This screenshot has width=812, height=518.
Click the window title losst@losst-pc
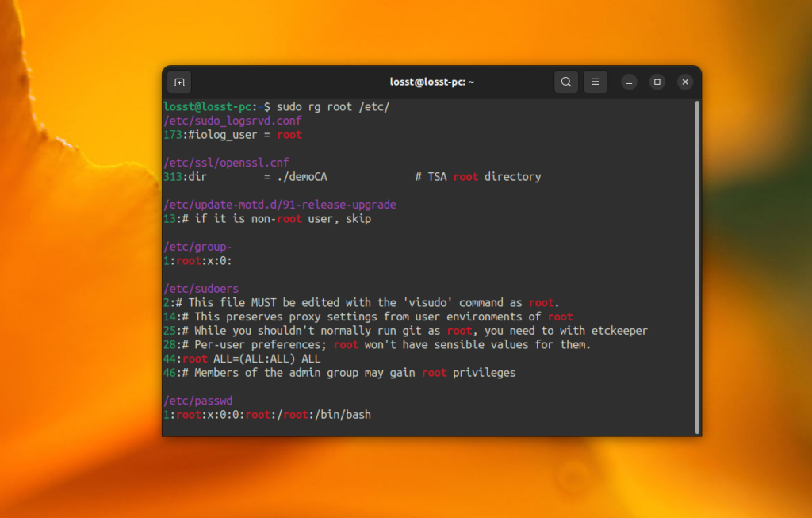(432, 82)
